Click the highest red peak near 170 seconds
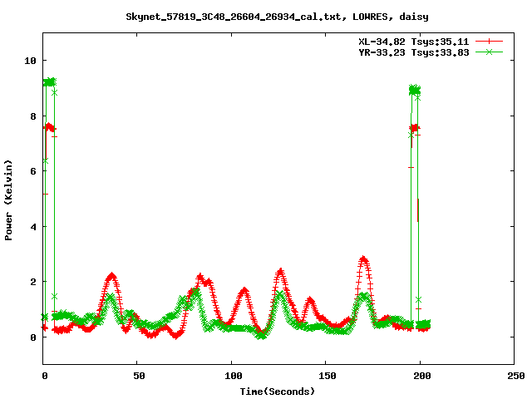This screenshot has height=399, width=532. click(363, 259)
